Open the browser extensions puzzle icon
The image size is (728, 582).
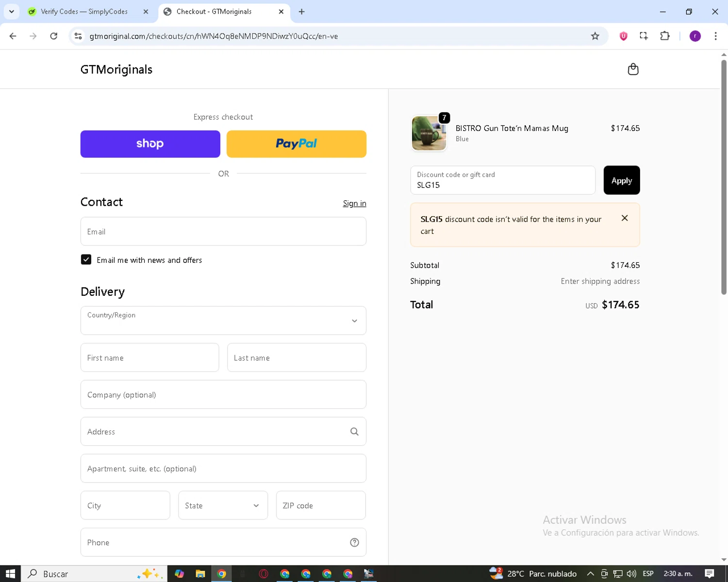[665, 36]
